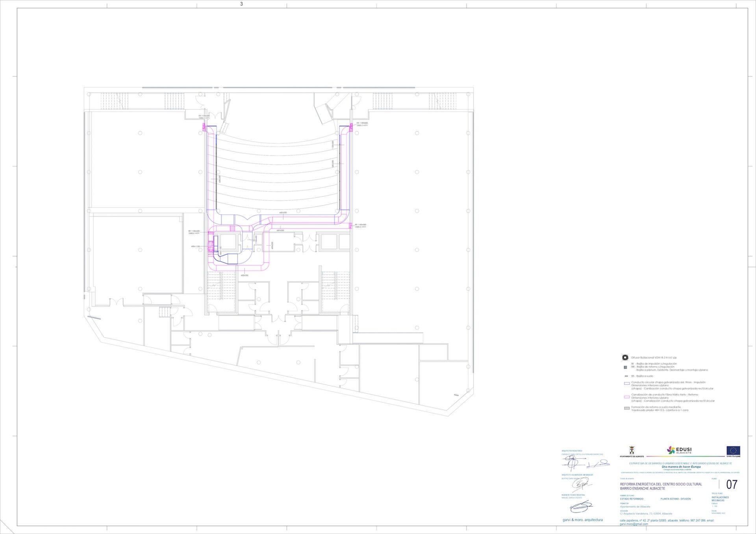This screenshot has height=534, width=756.
Task: Click the garvi.moro@gmail.com email address
Action: [x=634, y=524]
